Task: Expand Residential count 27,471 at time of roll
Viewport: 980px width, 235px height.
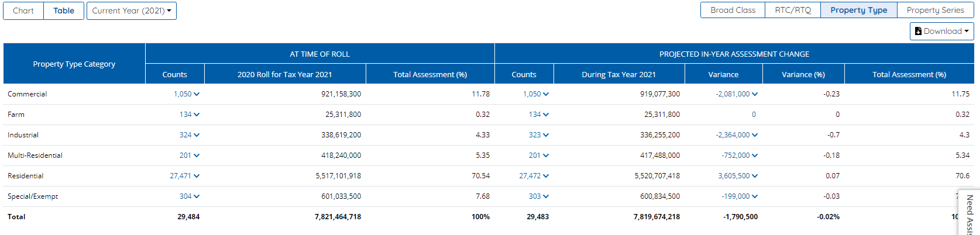Action: coord(185,176)
